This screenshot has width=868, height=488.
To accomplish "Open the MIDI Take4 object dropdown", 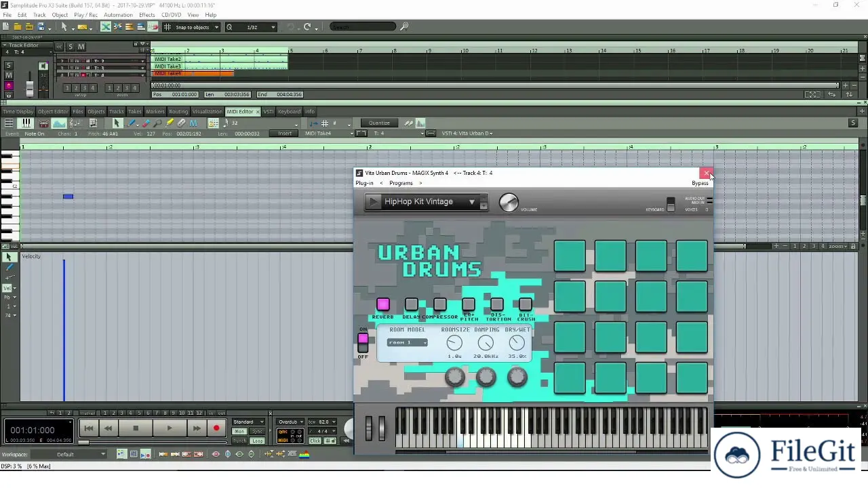I will (x=330, y=133).
